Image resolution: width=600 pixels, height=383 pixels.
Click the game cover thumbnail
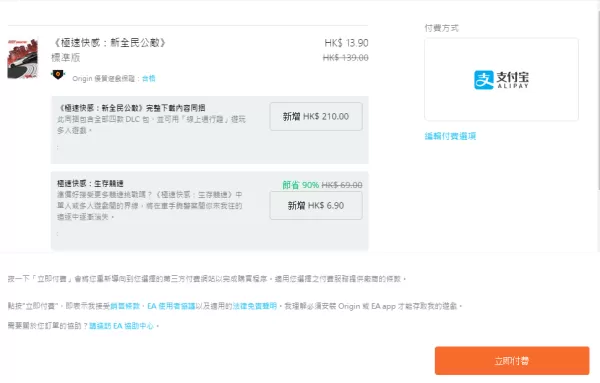(23, 58)
